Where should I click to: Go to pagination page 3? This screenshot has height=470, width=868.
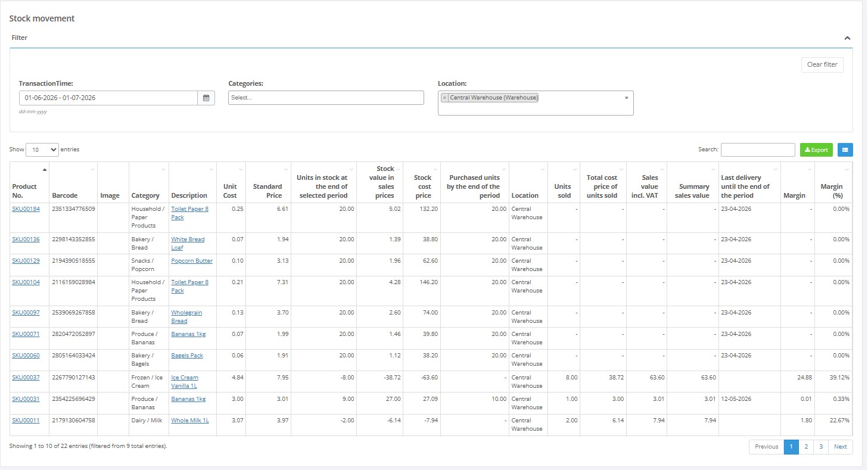point(821,447)
